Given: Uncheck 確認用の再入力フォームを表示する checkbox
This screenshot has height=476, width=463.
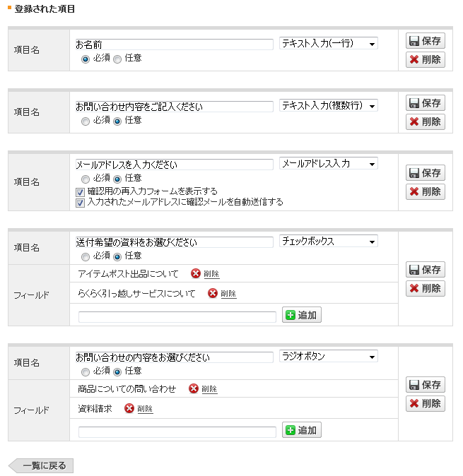Looking at the screenshot, I should [80, 191].
